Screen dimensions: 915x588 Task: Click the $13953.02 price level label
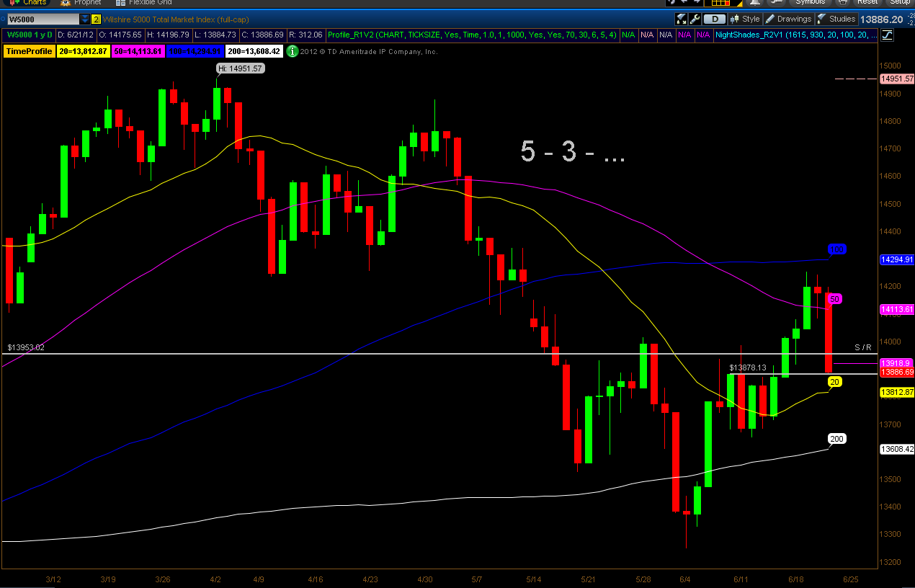pos(26,347)
